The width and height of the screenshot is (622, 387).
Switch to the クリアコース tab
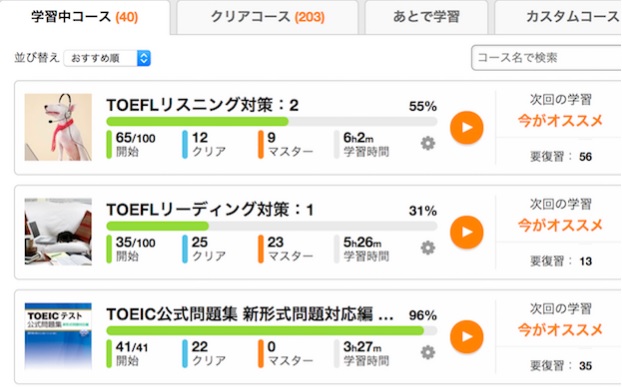point(267,17)
